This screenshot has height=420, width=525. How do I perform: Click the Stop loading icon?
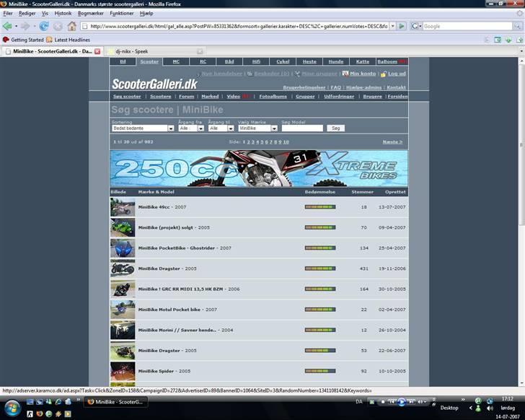[58, 26]
